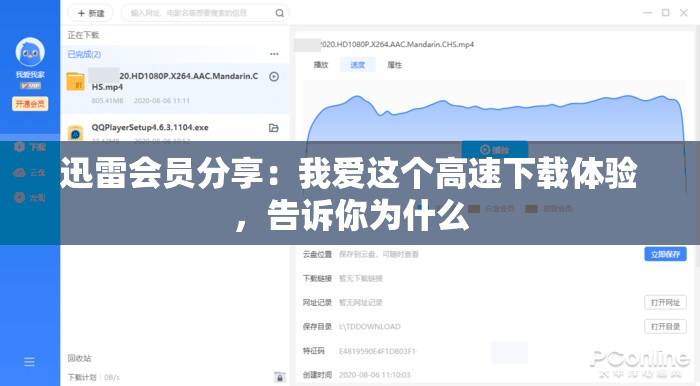This screenshot has height=386, width=700.
Task: Maximize the Xunlei window
Action: click(x=665, y=12)
